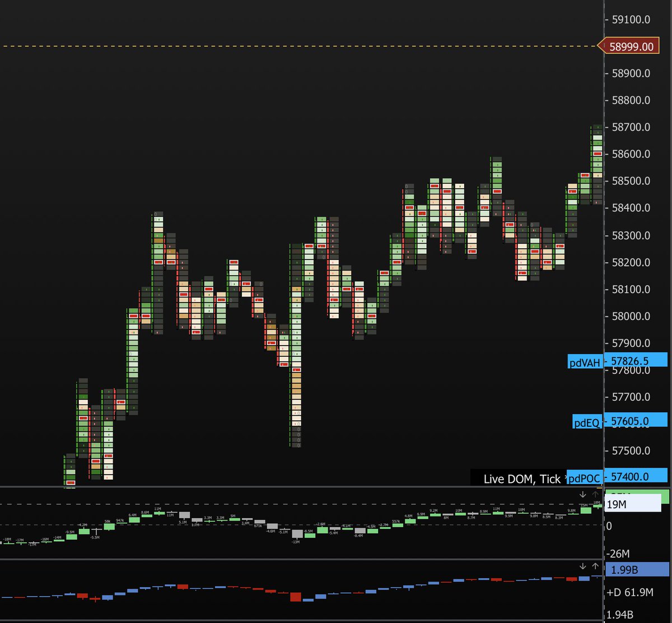Click the 0 level on the delta axis
This screenshot has width=672, height=623.
[x=609, y=526]
